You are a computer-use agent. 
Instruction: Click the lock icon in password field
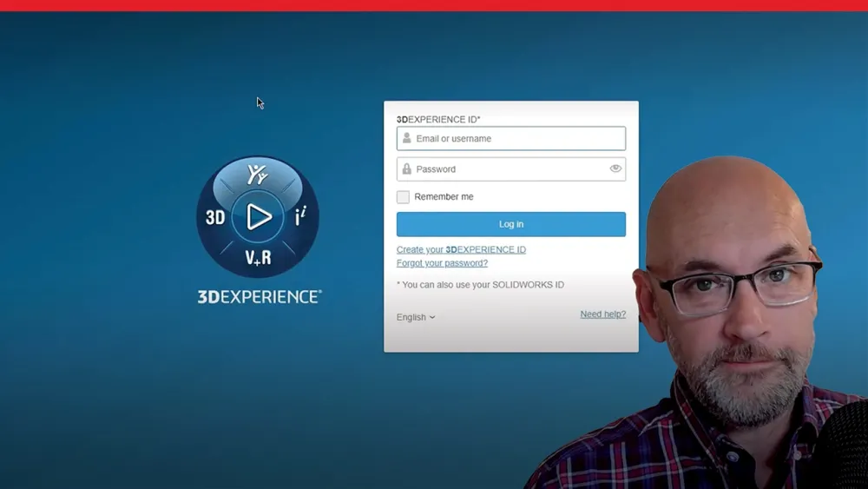407,169
